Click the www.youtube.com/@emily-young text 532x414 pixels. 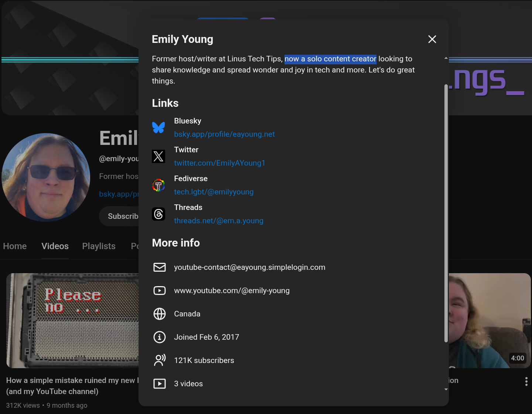[x=232, y=291]
